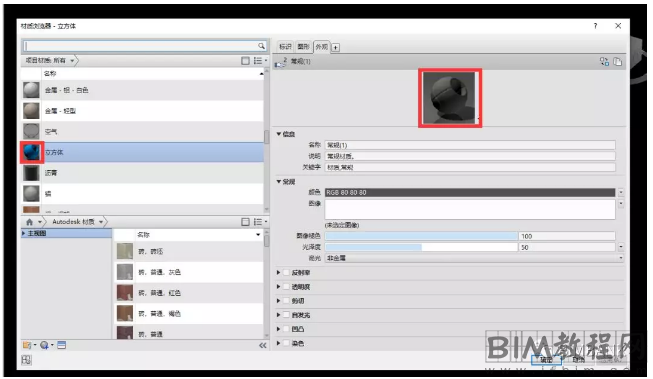The image size is (653, 379).
Task: Switch to the 标识 tab
Action: coord(285,47)
